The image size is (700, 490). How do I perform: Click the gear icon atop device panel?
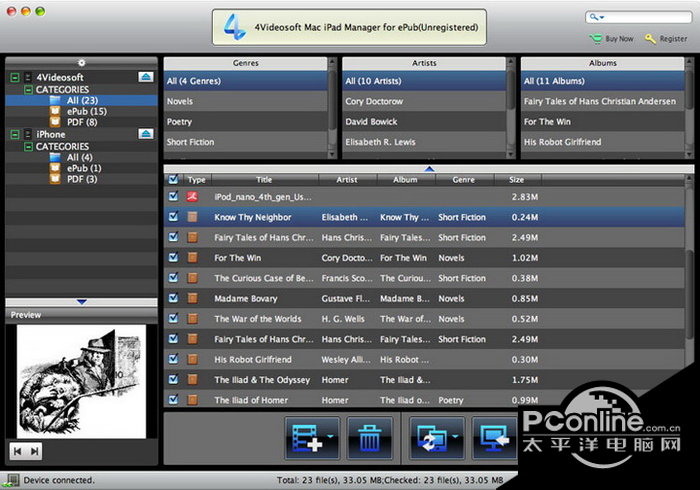tap(81, 63)
